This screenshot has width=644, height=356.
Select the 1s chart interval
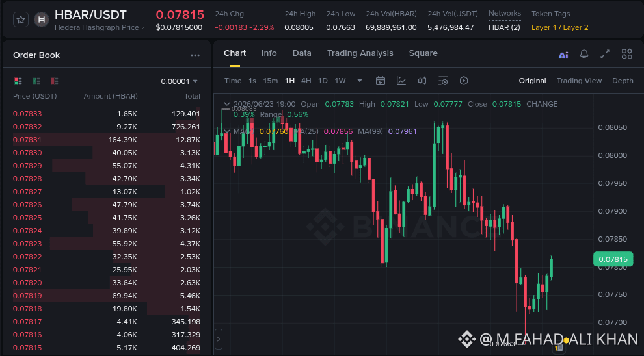(252, 81)
